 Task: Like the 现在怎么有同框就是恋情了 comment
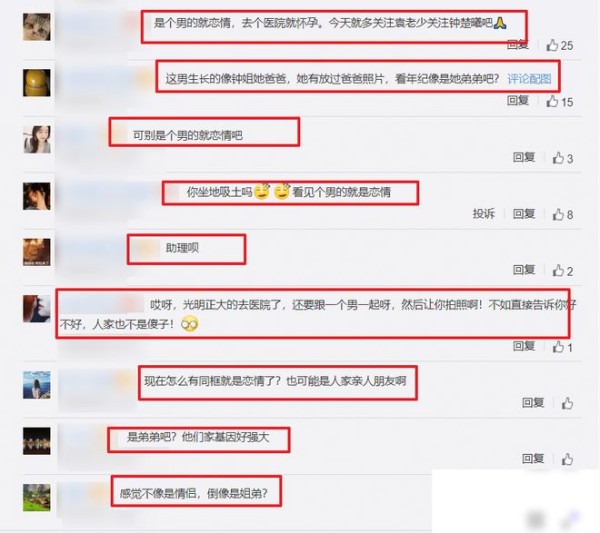pyautogui.click(x=567, y=403)
